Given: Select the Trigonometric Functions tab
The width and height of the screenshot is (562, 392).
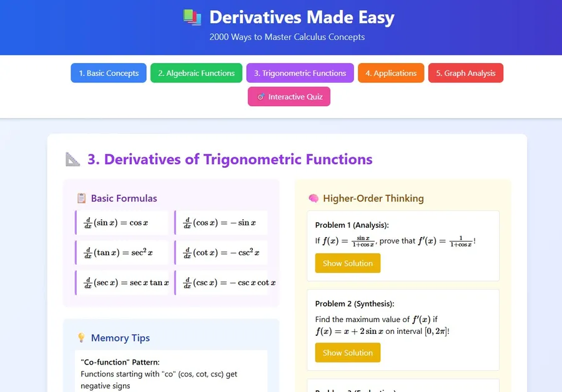Looking at the screenshot, I should tap(300, 73).
